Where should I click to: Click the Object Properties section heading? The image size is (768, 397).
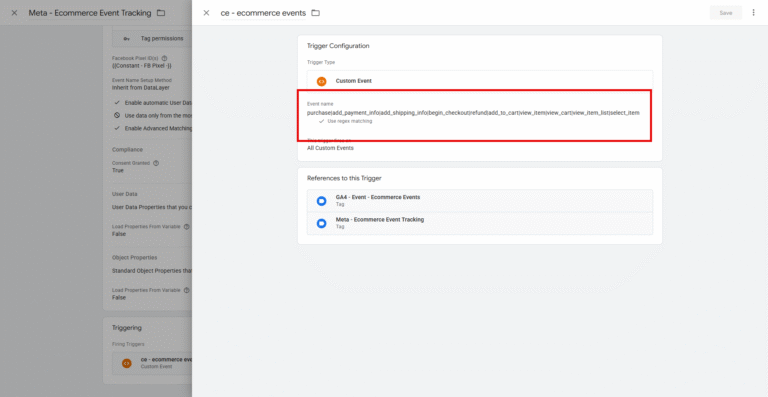point(135,257)
